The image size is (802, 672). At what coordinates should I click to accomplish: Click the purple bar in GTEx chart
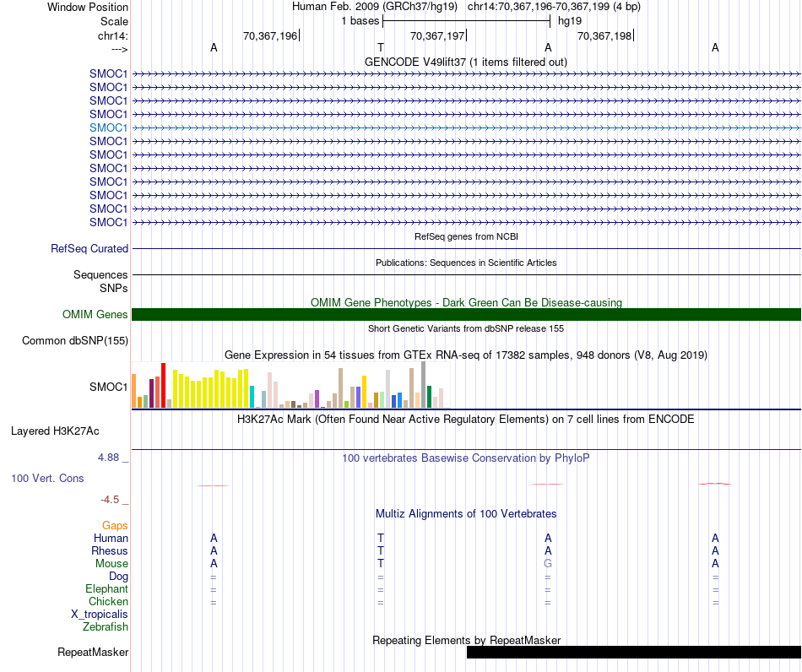(x=317, y=399)
